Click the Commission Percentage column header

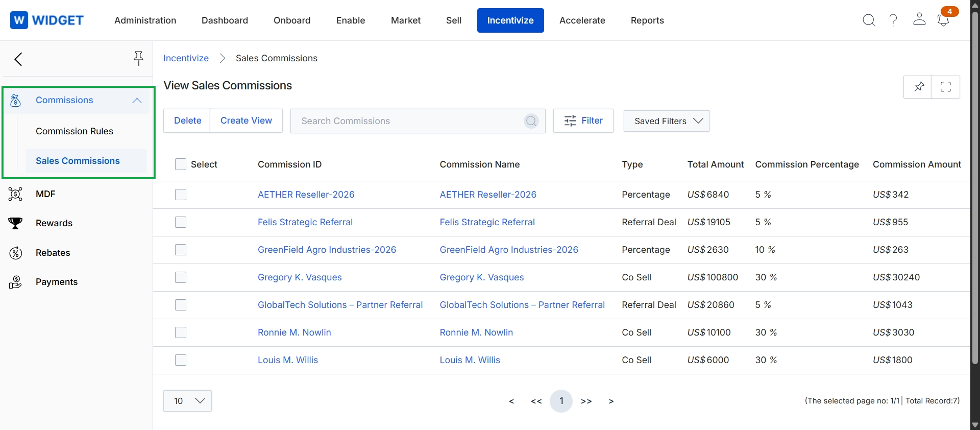coord(807,164)
